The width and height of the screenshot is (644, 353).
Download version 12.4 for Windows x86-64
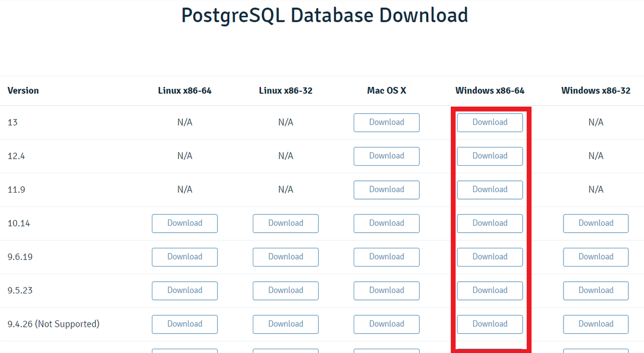pyautogui.click(x=489, y=156)
